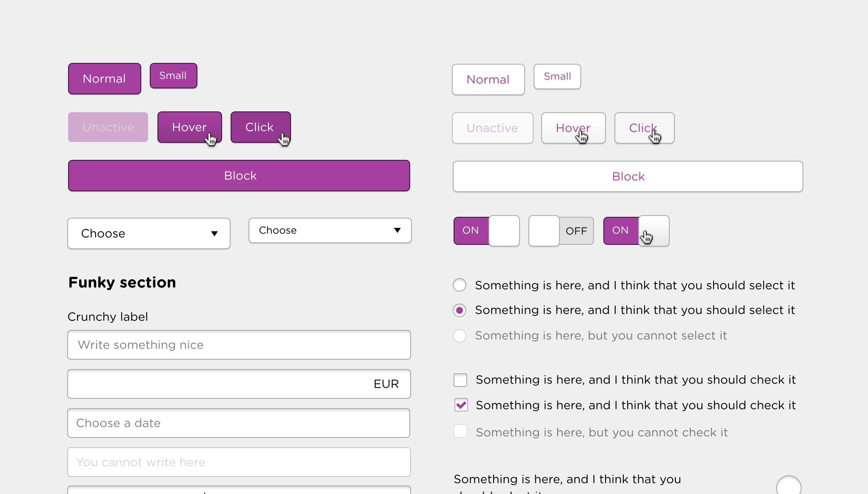Click the white outlined Normal button

pyautogui.click(x=488, y=79)
